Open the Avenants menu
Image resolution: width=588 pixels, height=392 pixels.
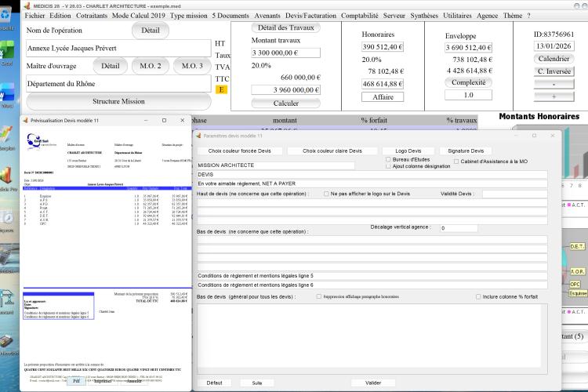point(267,16)
